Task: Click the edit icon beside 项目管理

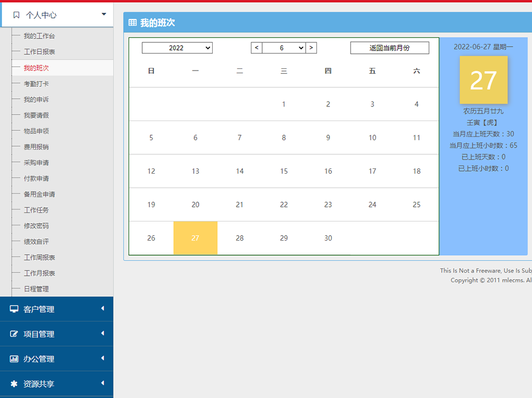Action: pyautogui.click(x=14, y=334)
